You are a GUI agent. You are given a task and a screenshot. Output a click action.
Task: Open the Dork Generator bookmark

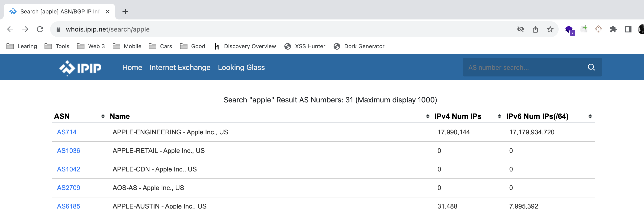coord(359,46)
